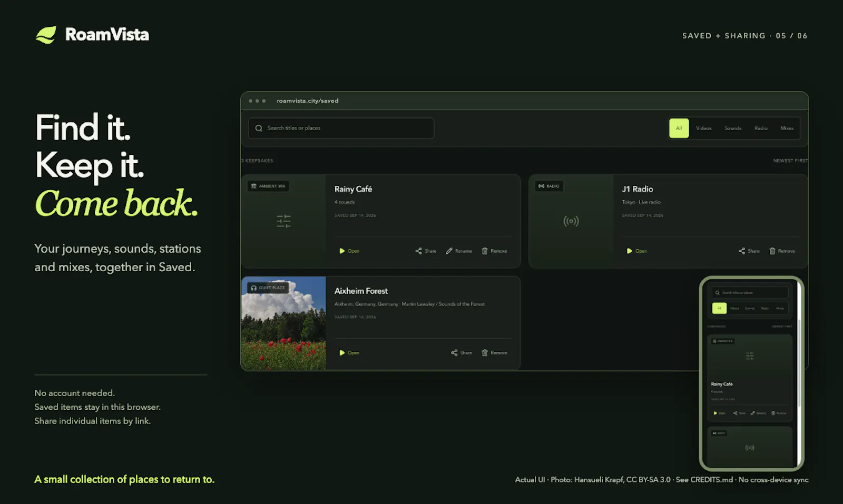Click the broadcast icon in phone radio card
This screenshot has width=843, height=504.
750,448
